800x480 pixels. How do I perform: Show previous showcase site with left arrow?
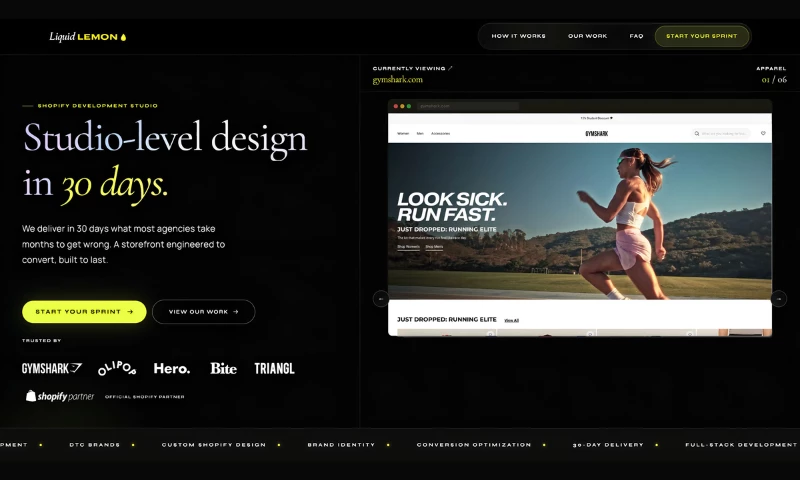pyautogui.click(x=381, y=299)
